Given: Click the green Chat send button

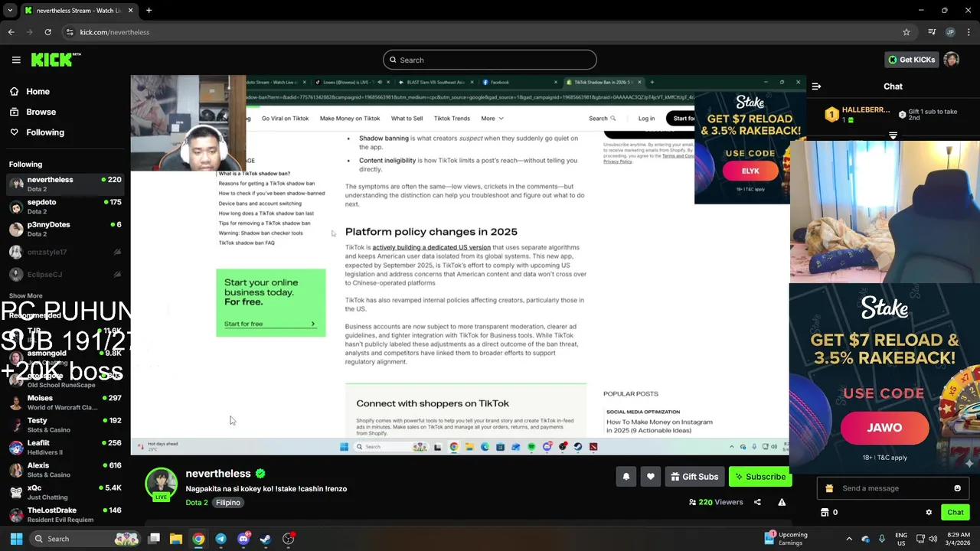Looking at the screenshot, I should (x=955, y=512).
